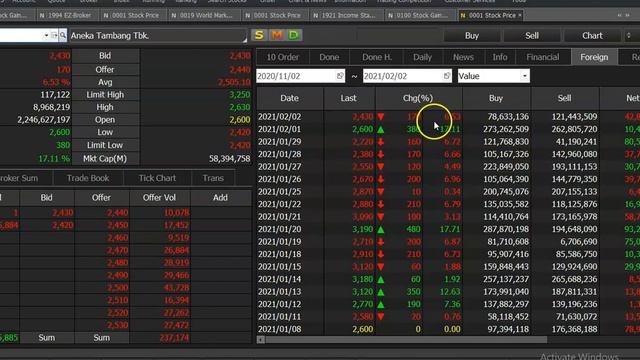The image size is (640, 360).
Task: Switch to the 0019 World Market tab
Action: coord(202,15)
